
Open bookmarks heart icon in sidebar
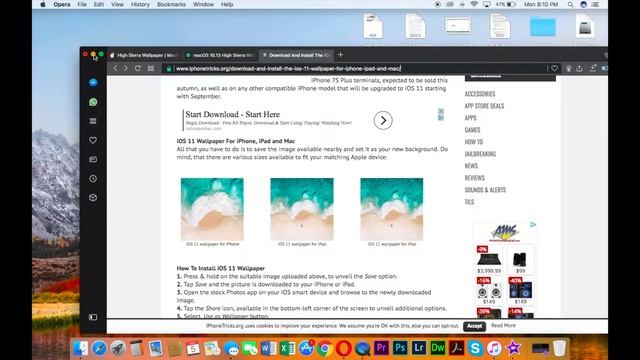click(x=93, y=140)
